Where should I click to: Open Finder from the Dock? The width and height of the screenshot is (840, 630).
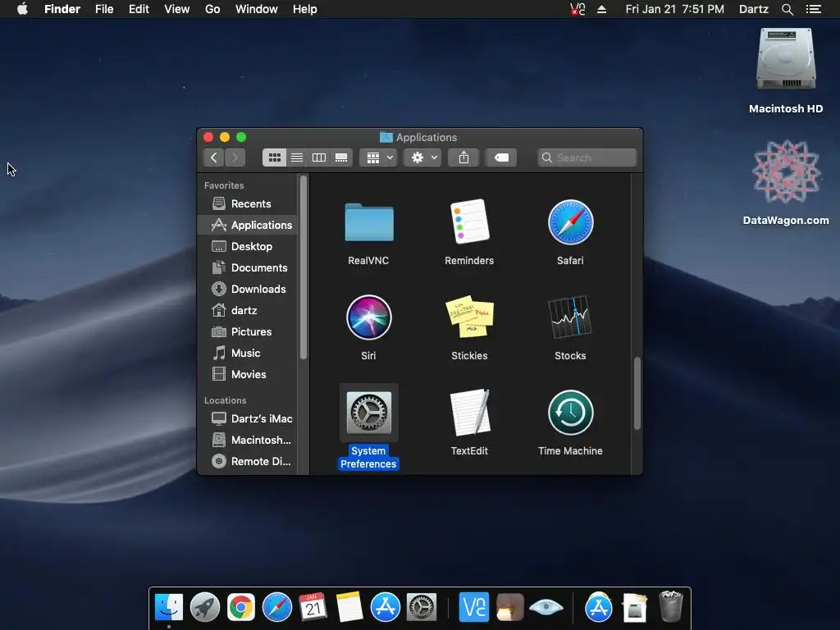click(169, 607)
